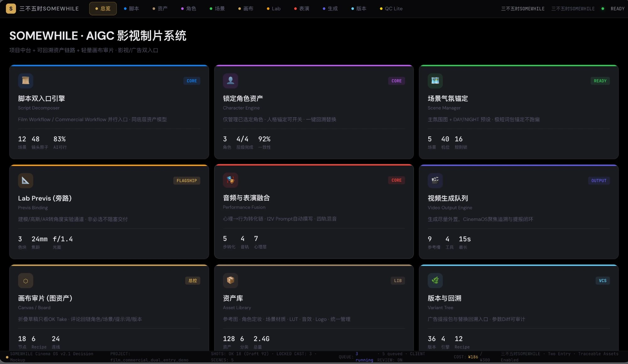Click the ¥186 of ¥300 cost indicator
Screen dimensions: 628x364
coord(472,357)
